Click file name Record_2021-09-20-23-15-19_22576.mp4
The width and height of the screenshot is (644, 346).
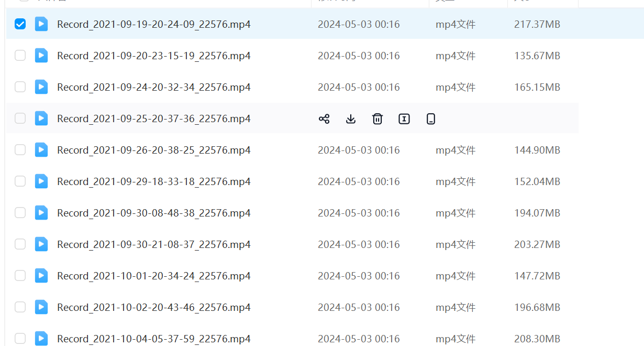point(153,56)
